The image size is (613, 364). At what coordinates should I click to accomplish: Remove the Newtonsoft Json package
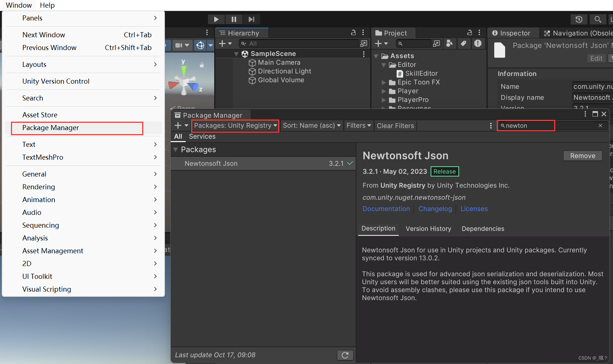point(582,156)
